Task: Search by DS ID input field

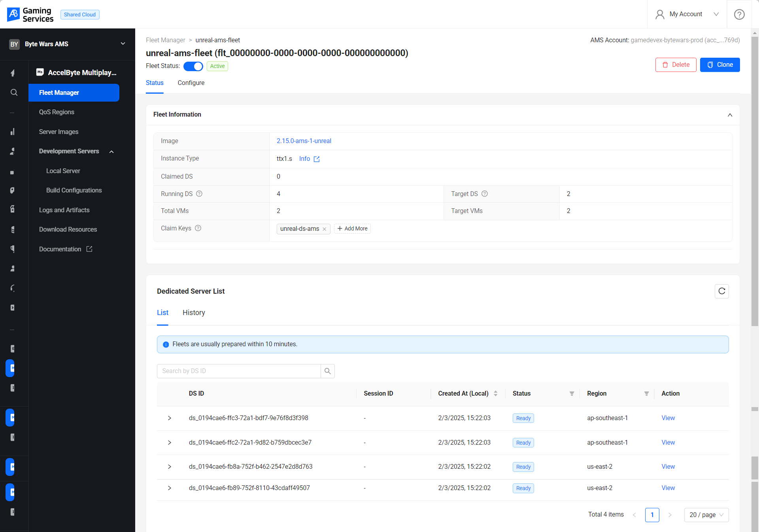Action: click(x=238, y=371)
